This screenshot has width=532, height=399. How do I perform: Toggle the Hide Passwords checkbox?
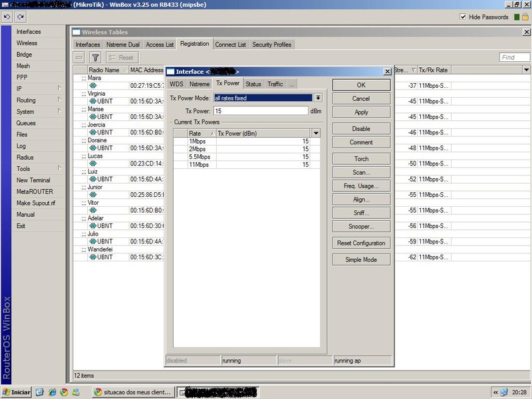pos(463,17)
